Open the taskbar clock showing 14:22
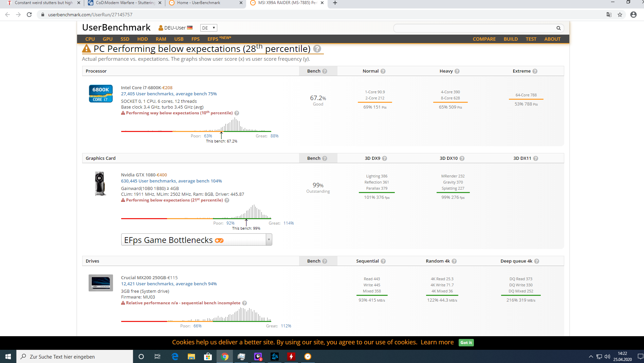The height and width of the screenshot is (363, 644). (622, 357)
